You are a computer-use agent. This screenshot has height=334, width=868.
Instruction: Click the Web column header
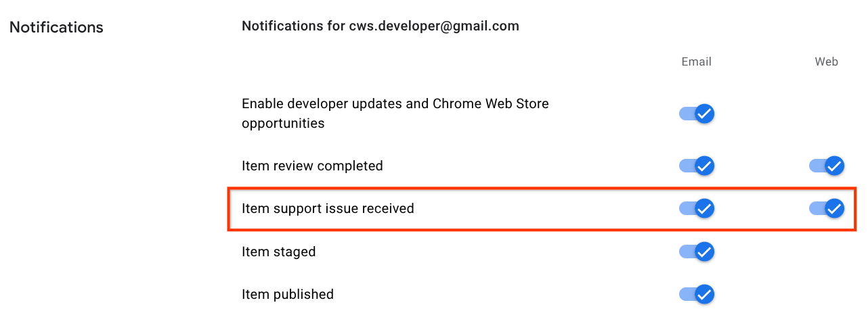coord(826,62)
